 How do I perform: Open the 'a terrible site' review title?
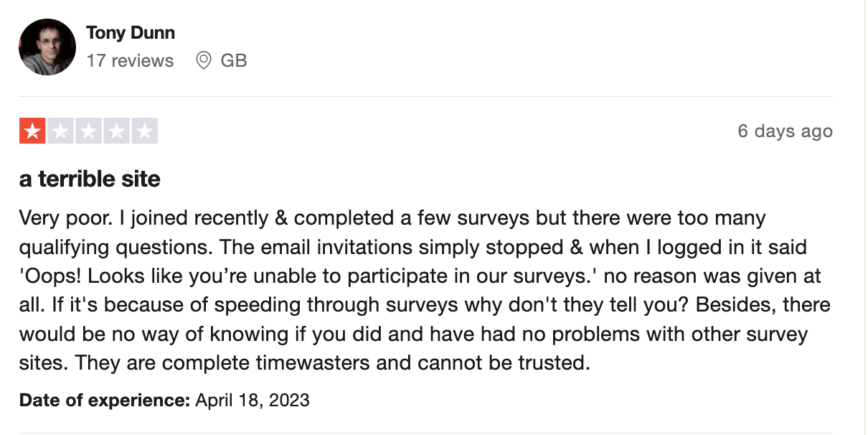click(90, 179)
